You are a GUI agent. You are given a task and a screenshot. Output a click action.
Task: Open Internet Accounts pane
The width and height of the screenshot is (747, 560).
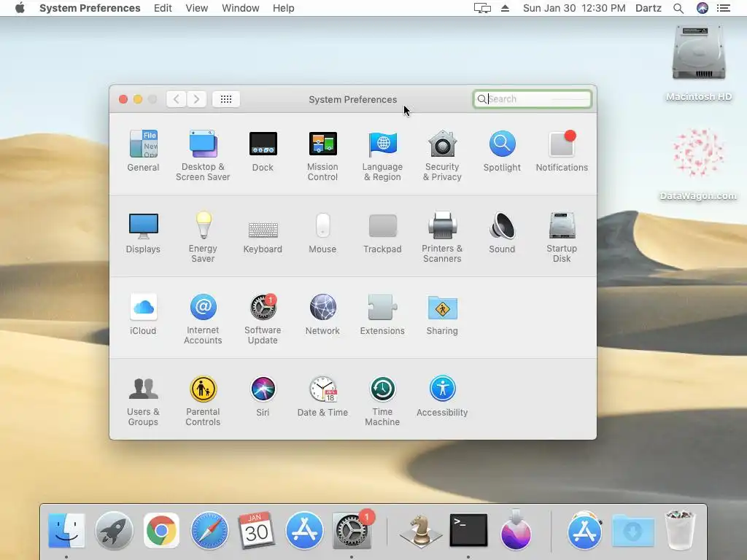click(203, 319)
